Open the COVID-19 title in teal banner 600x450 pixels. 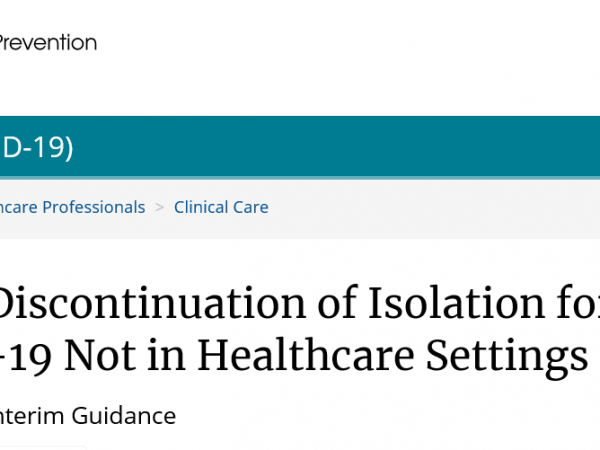coord(37,147)
